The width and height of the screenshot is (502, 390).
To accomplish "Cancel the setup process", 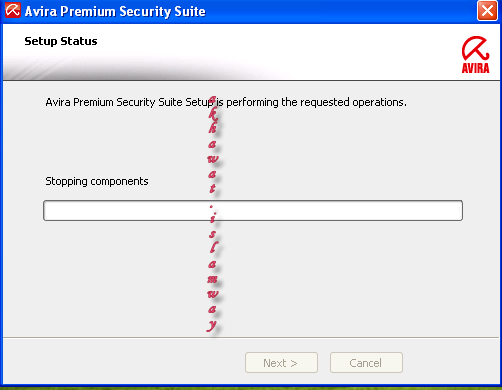I will click(x=366, y=363).
